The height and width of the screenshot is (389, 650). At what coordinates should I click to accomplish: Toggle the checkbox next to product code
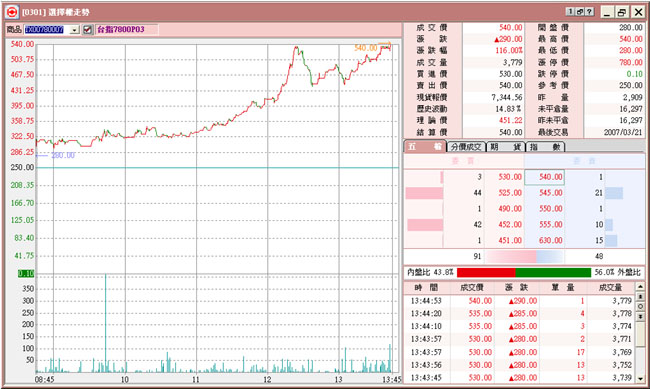click(87, 29)
